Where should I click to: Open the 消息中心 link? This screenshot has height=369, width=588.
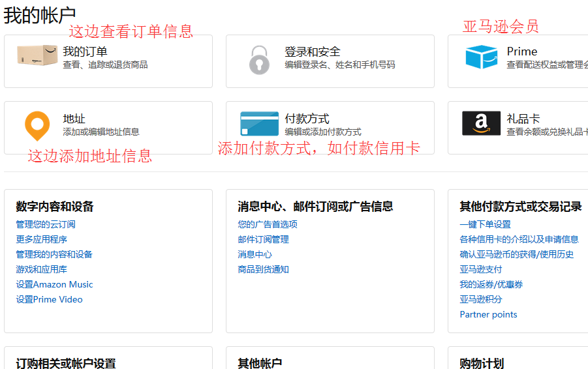click(255, 254)
